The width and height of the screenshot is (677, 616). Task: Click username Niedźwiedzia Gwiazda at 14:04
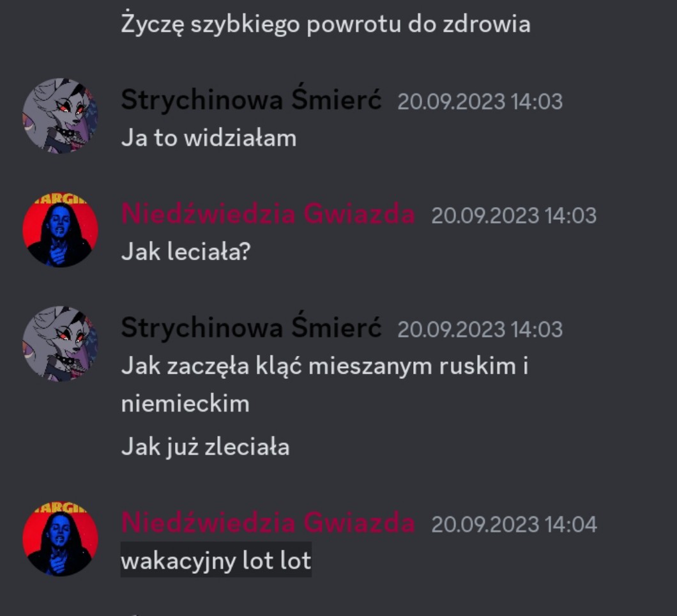(x=268, y=523)
